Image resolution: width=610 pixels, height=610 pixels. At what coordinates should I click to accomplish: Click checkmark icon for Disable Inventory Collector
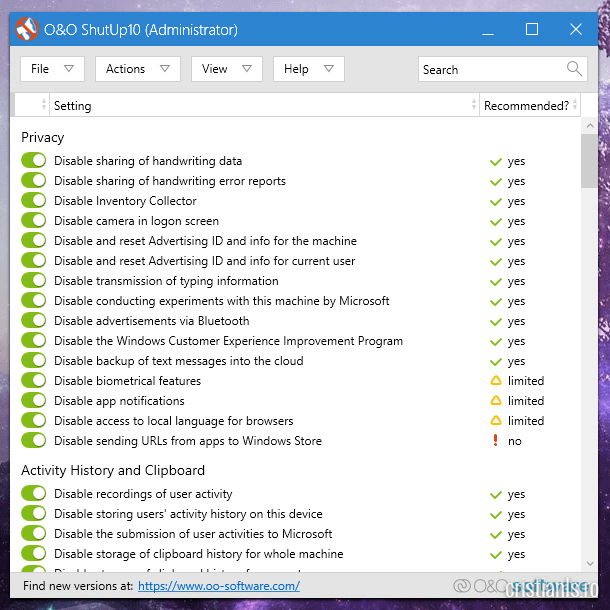[496, 202]
